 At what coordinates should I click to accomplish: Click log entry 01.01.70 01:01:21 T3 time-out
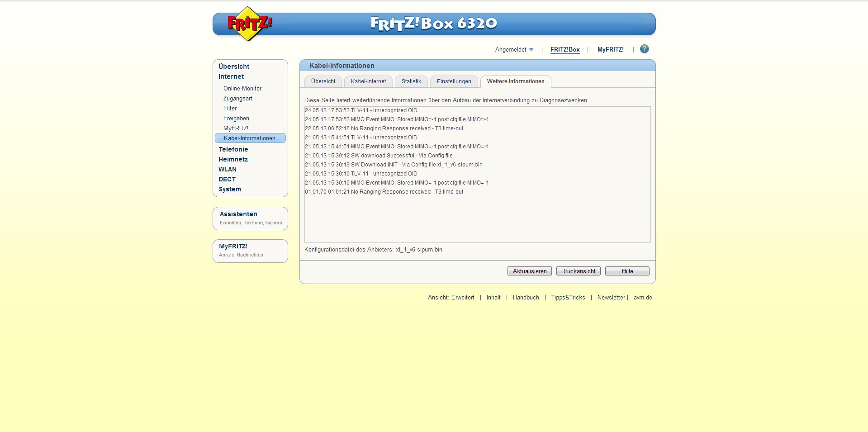[384, 192]
